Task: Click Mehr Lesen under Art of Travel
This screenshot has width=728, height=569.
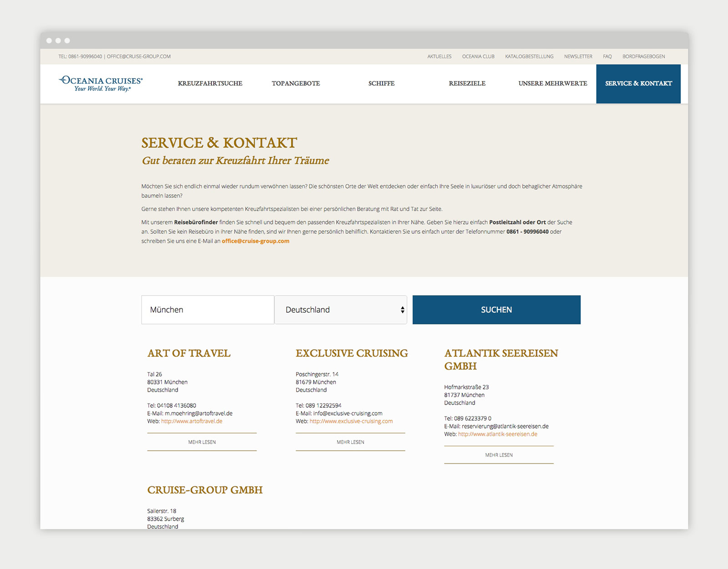Action: pyautogui.click(x=202, y=442)
